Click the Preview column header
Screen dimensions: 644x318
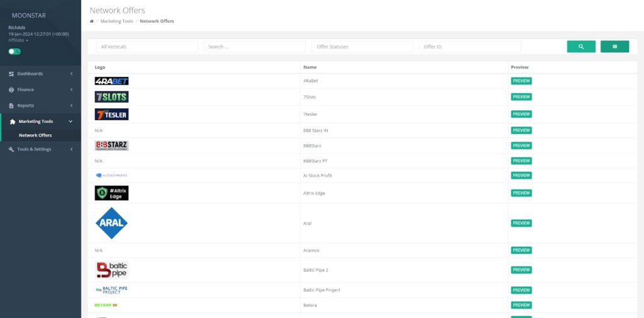(x=519, y=67)
